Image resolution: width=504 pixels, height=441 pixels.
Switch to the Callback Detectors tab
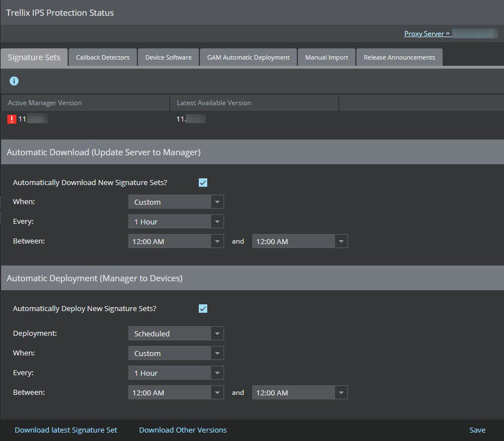(102, 57)
